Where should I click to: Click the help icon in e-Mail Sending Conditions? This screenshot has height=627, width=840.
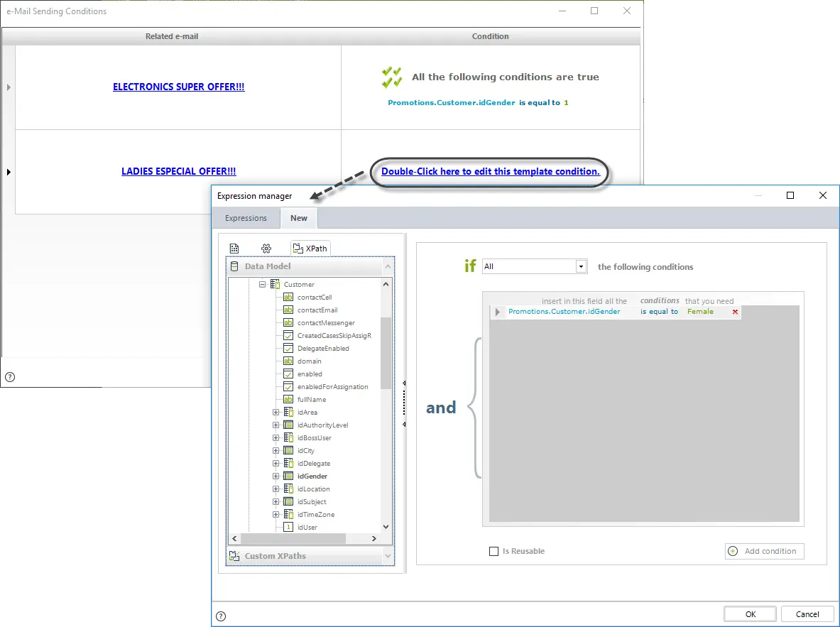pyautogui.click(x=10, y=377)
